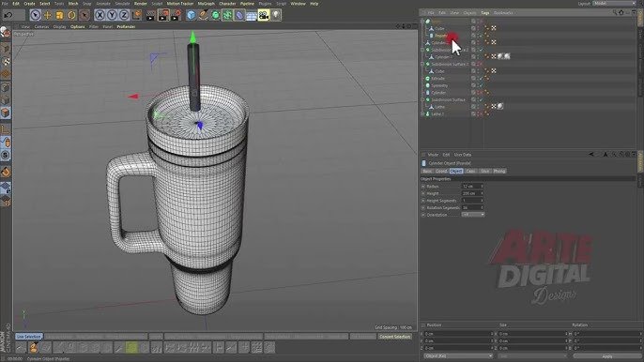Open the Orientation dropdown

pos(473,215)
